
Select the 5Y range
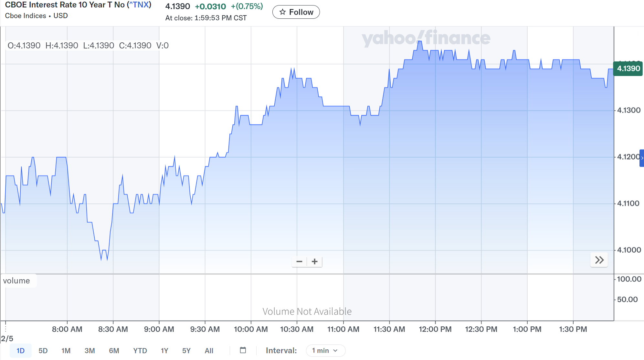pos(186,351)
